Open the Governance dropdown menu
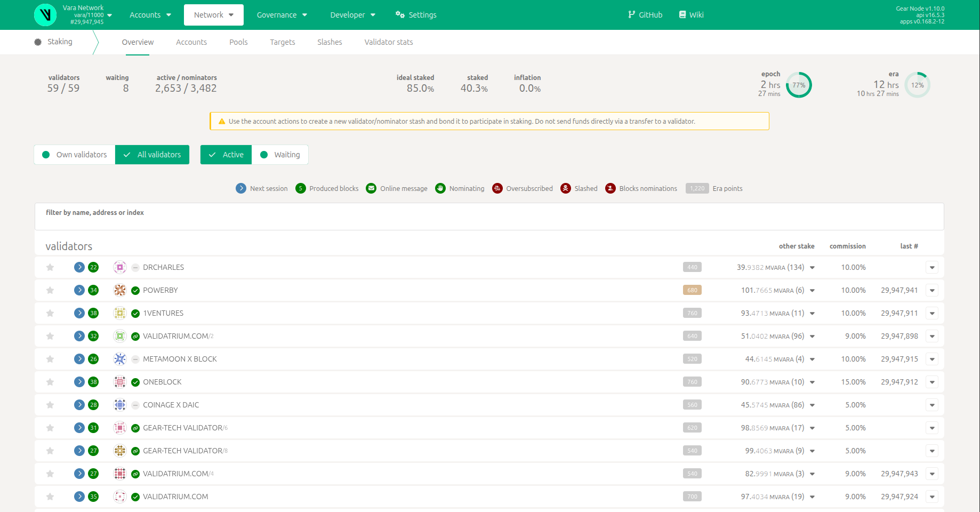The height and width of the screenshot is (512, 980). click(282, 15)
